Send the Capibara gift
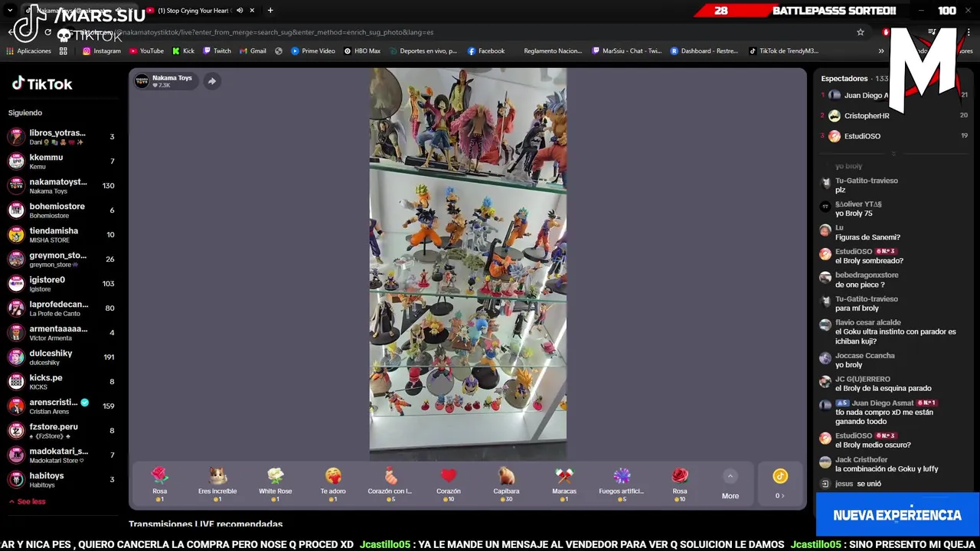 [506, 484]
